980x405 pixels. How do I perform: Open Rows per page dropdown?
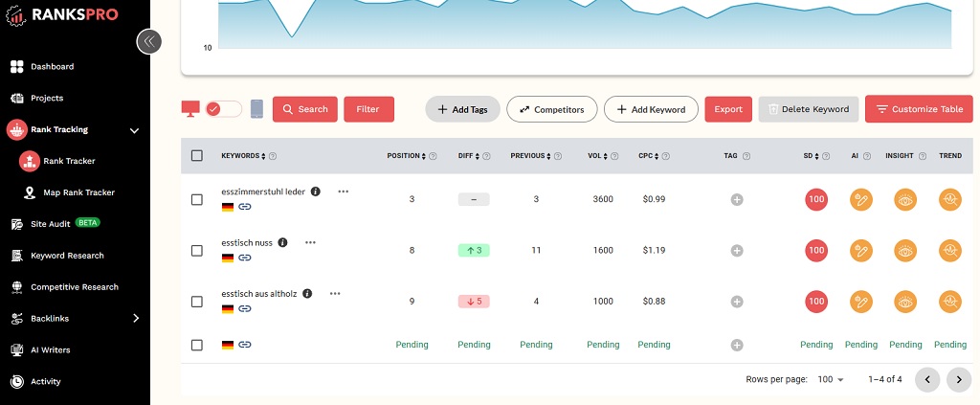pos(831,379)
